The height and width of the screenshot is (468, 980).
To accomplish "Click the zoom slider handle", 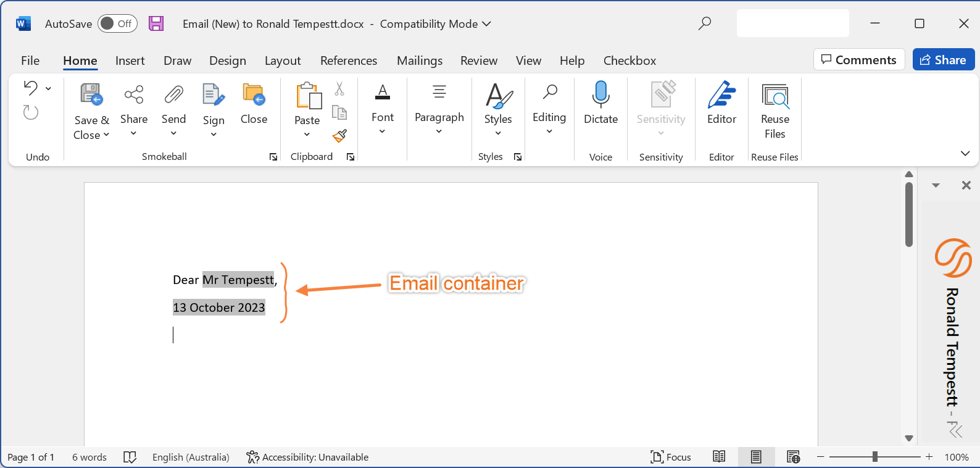I will (874, 457).
